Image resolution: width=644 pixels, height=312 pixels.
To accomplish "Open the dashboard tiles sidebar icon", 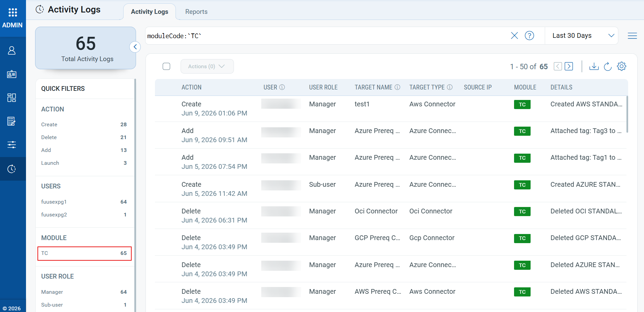I will [12, 98].
